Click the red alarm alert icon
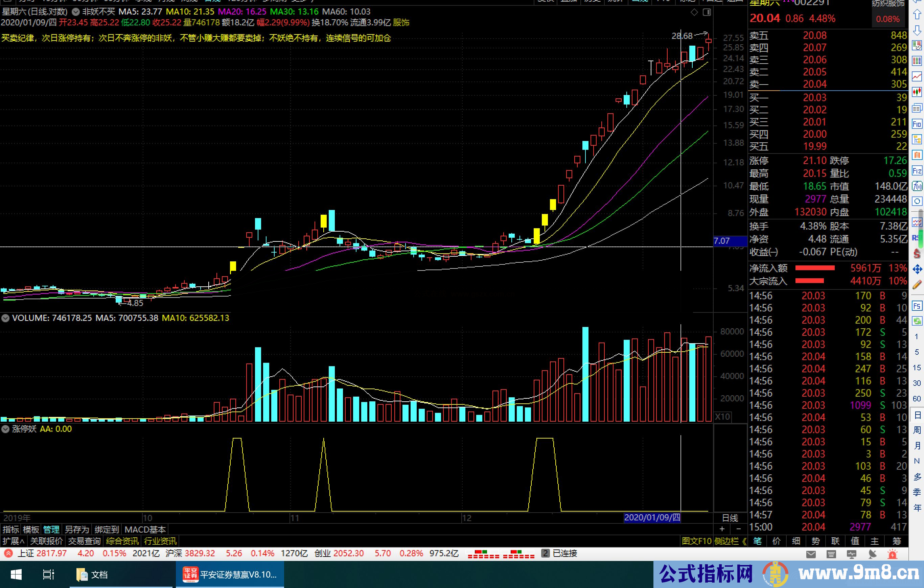Viewport: 924px width, 588px height. (x=893, y=554)
